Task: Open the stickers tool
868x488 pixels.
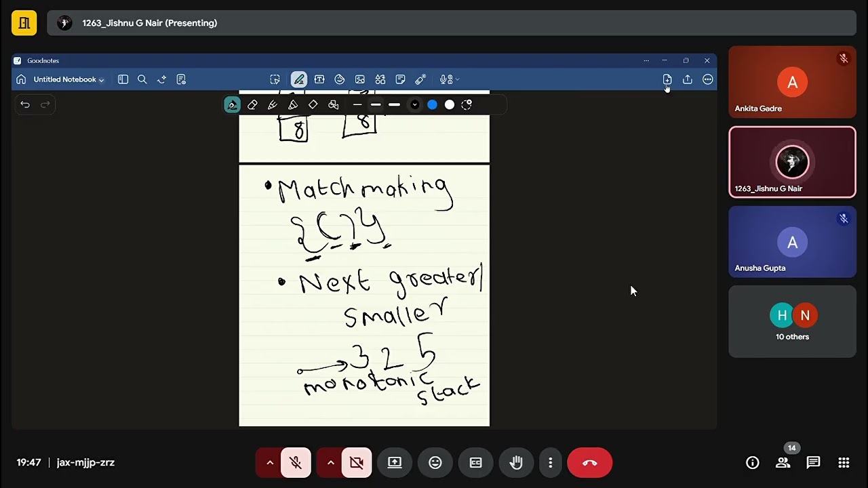Action: click(340, 79)
